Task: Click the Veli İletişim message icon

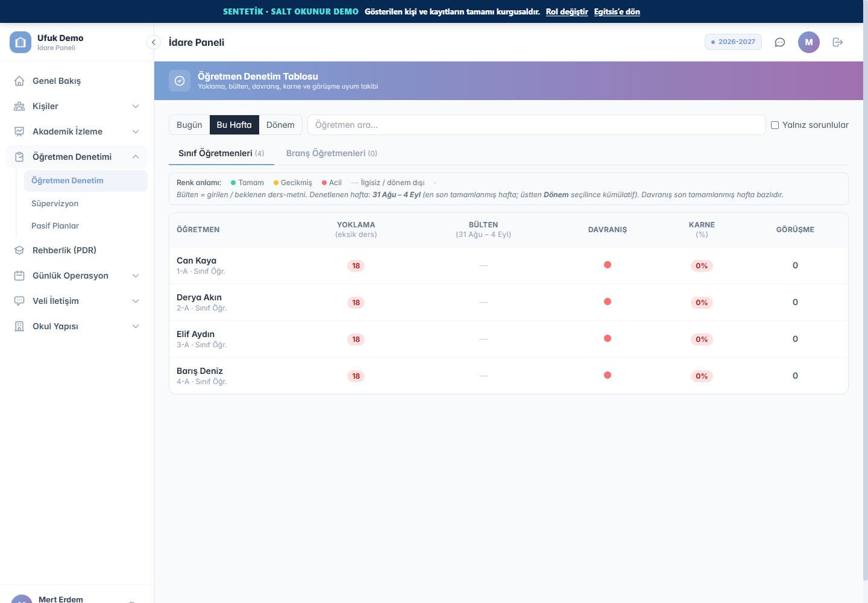Action: [19, 301]
